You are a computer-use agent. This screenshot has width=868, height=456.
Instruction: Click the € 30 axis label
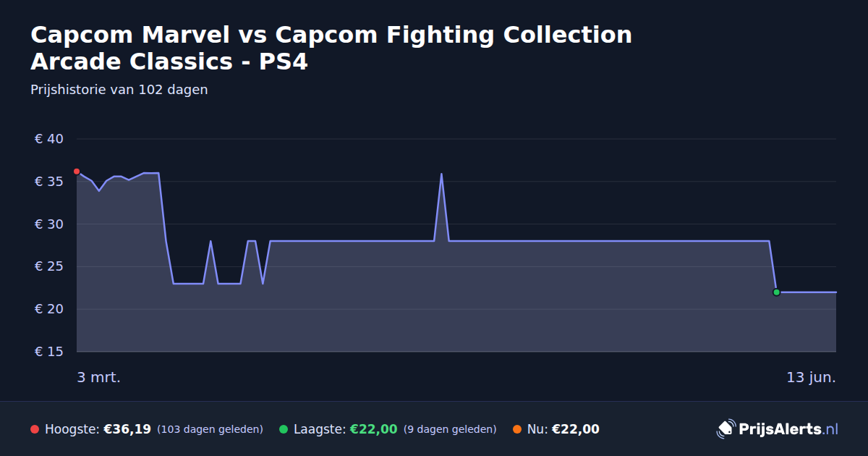pos(49,224)
